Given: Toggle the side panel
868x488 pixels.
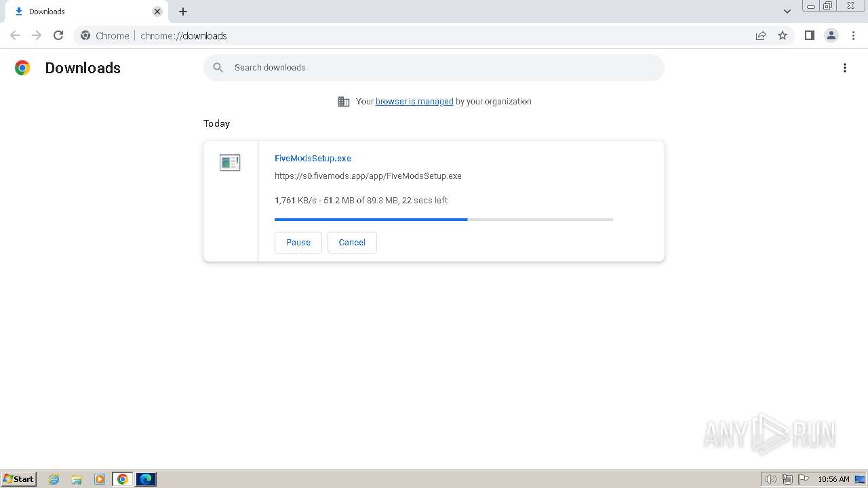Looking at the screenshot, I should coord(809,35).
